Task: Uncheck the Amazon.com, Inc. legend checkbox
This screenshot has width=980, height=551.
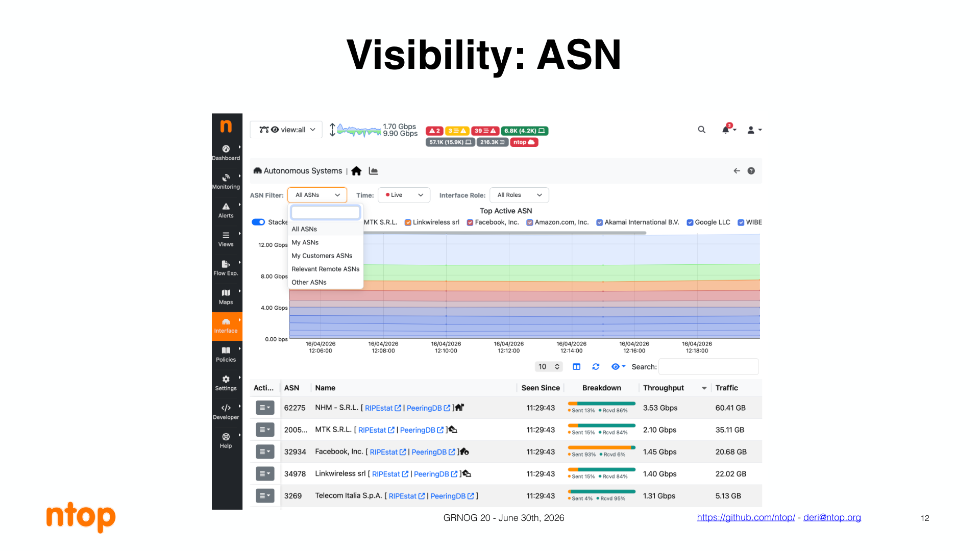Action: point(530,222)
